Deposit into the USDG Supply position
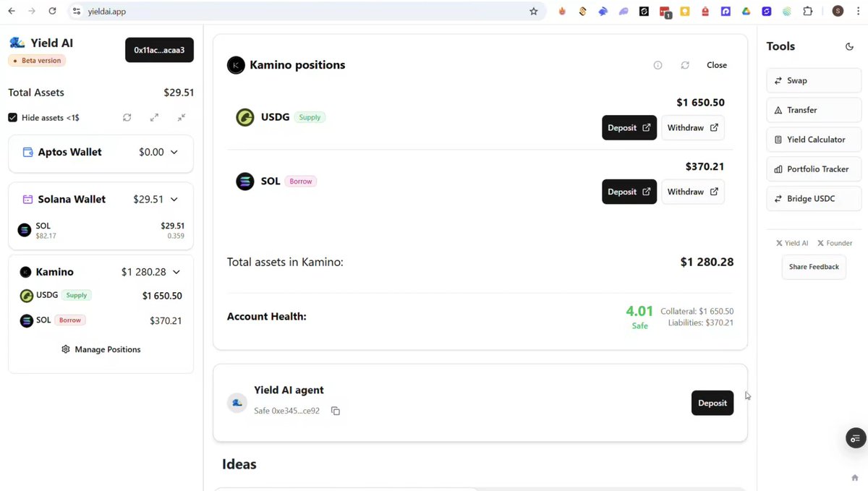The height and width of the screenshot is (491, 868). coord(629,128)
